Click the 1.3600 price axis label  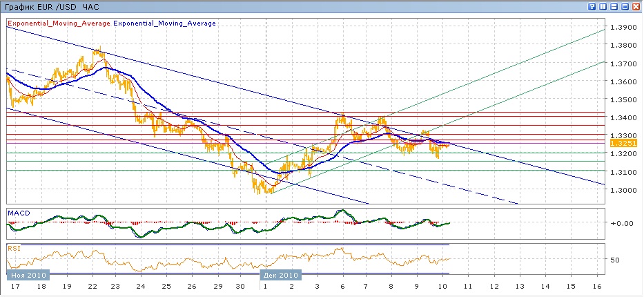pyautogui.click(x=623, y=82)
